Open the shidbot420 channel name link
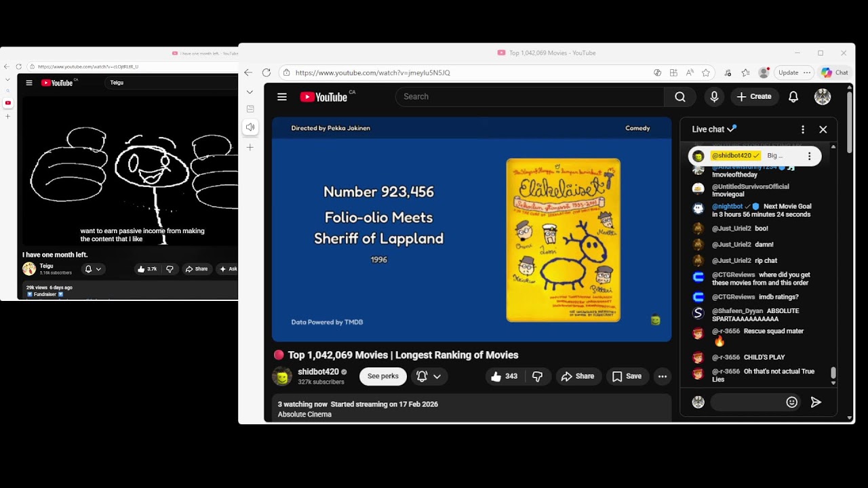Viewport: 868px width, 488px height. pyautogui.click(x=318, y=372)
